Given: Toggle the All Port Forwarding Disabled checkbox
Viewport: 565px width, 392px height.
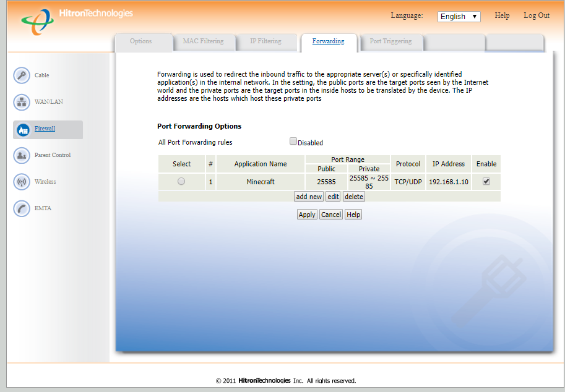Looking at the screenshot, I should (x=293, y=142).
